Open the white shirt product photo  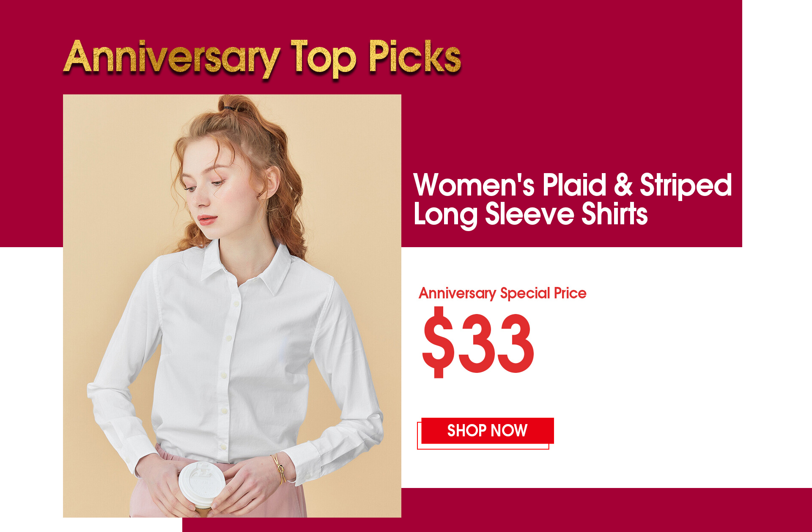(232, 306)
